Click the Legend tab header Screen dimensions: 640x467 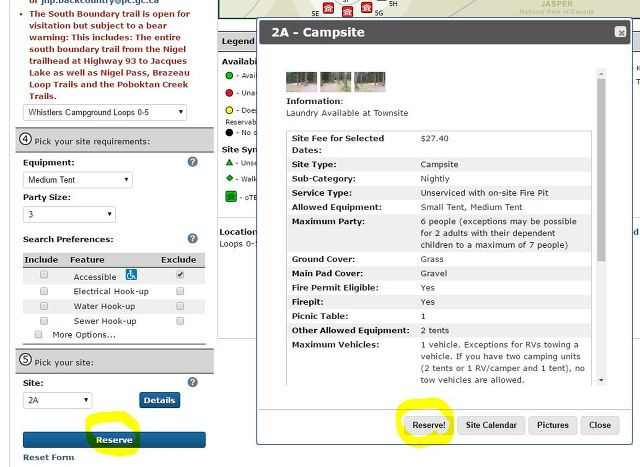(x=238, y=41)
